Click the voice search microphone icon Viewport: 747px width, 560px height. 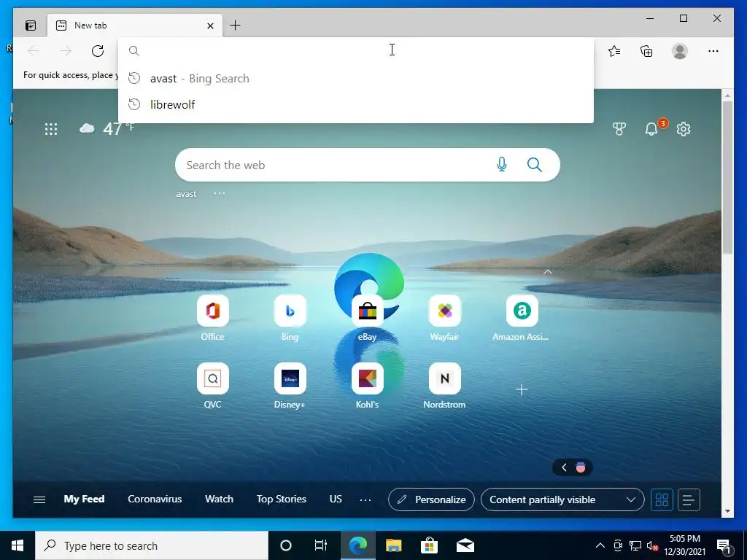[x=502, y=165]
